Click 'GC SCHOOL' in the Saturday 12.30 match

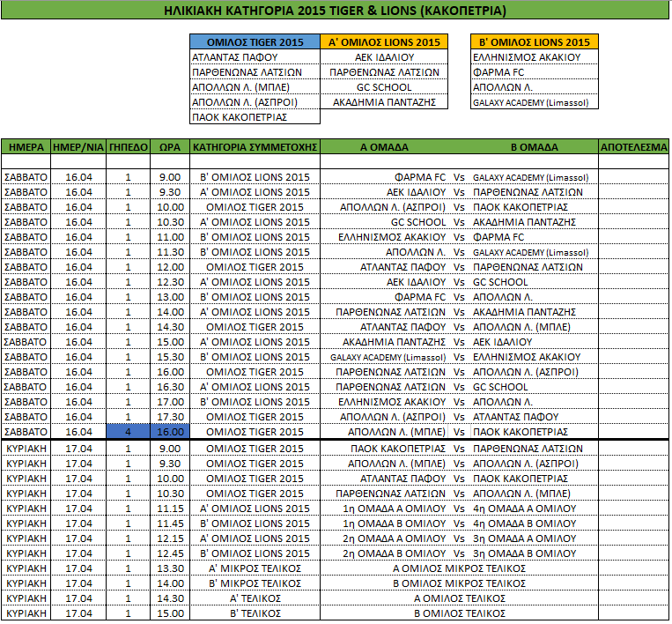click(x=500, y=282)
